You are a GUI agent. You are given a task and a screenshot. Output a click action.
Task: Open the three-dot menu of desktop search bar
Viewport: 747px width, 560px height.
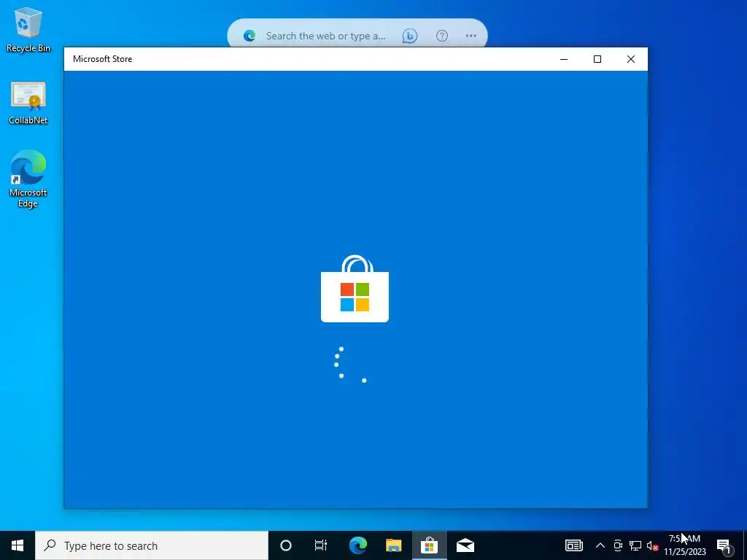471,36
